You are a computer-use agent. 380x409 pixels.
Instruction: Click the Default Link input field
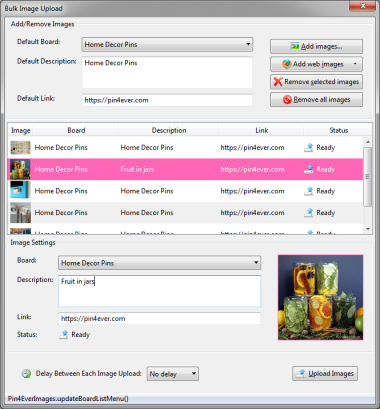click(x=167, y=100)
